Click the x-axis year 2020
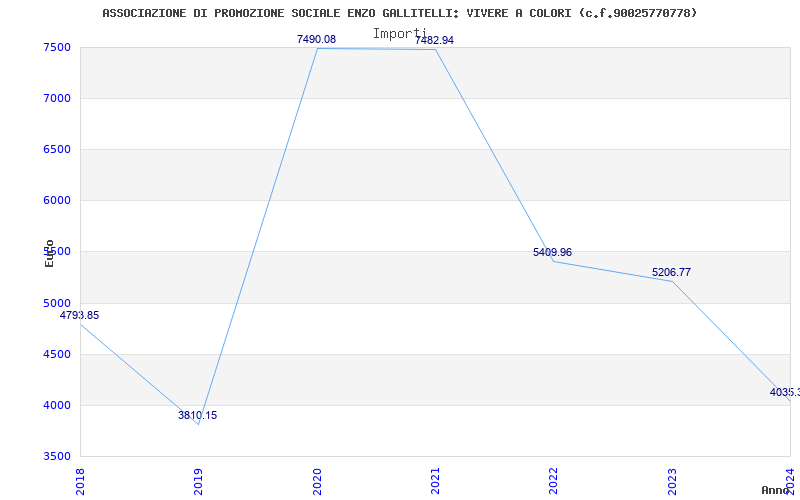The image size is (800, 500). coord(316,481)
